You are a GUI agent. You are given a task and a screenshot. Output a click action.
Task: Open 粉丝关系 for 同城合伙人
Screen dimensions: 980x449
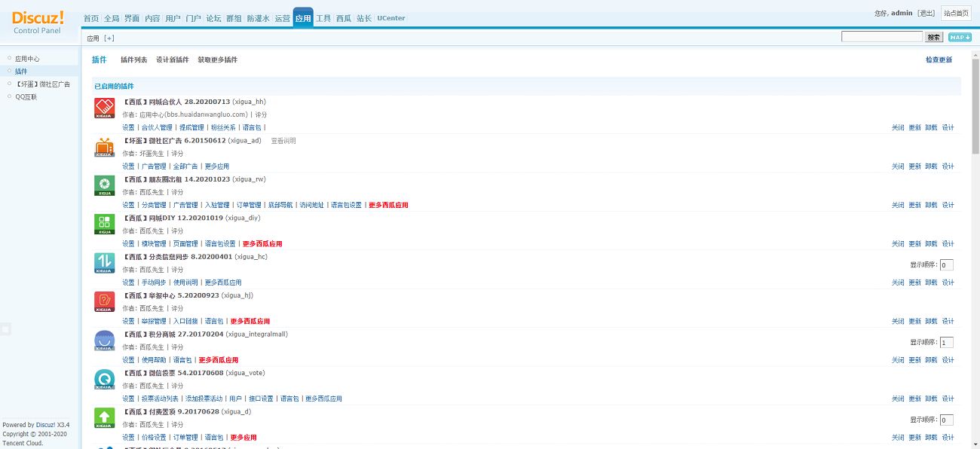click(x=223, y=128)
